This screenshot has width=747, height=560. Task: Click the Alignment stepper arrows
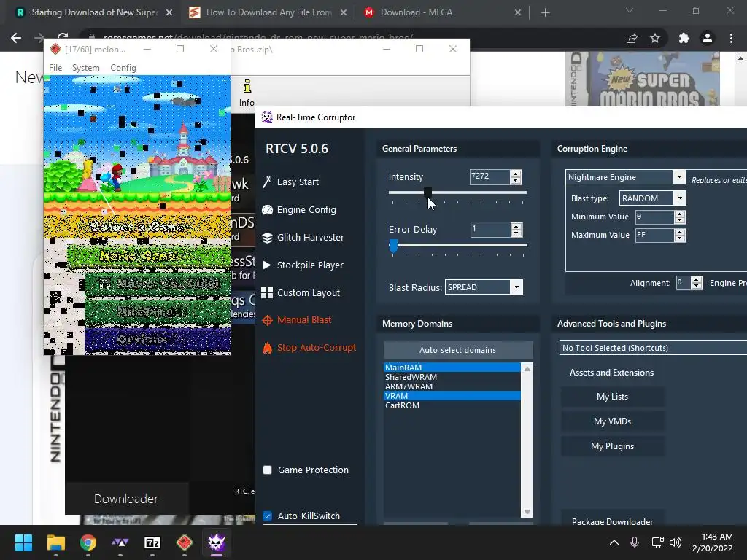(697, 283)
